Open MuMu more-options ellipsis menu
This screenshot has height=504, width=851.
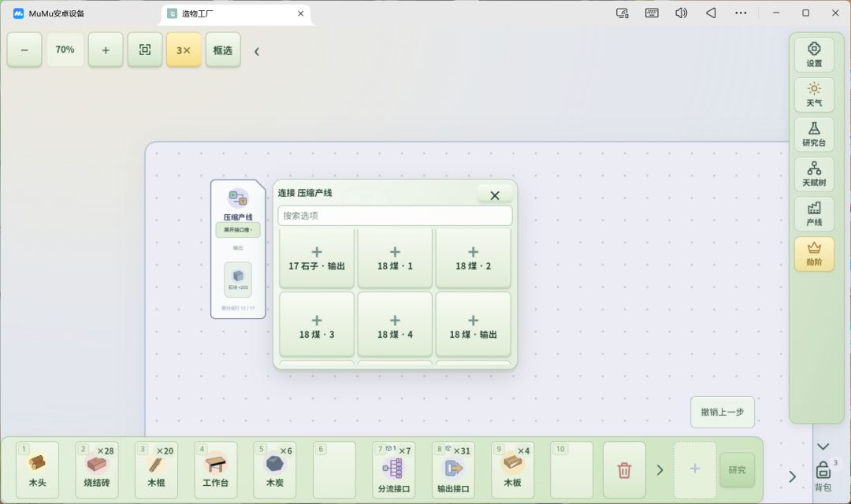(x=741, y=13)
